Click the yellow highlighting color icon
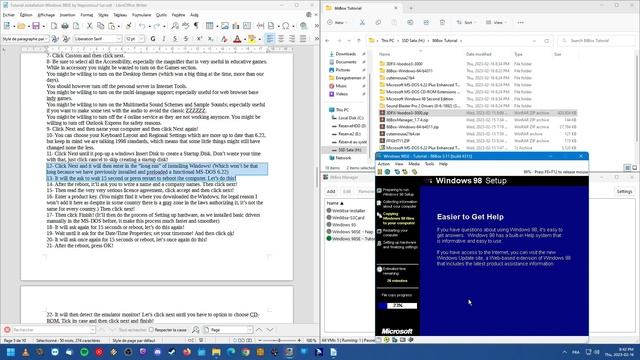 tap(251, 39)
